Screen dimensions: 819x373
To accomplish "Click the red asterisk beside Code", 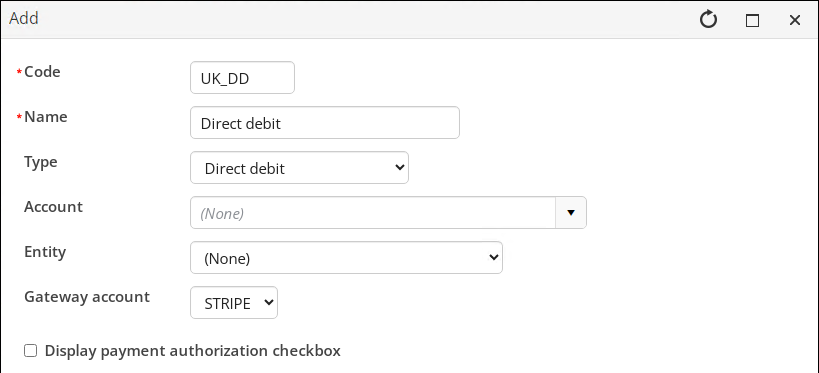I will [x=20, y=73].
